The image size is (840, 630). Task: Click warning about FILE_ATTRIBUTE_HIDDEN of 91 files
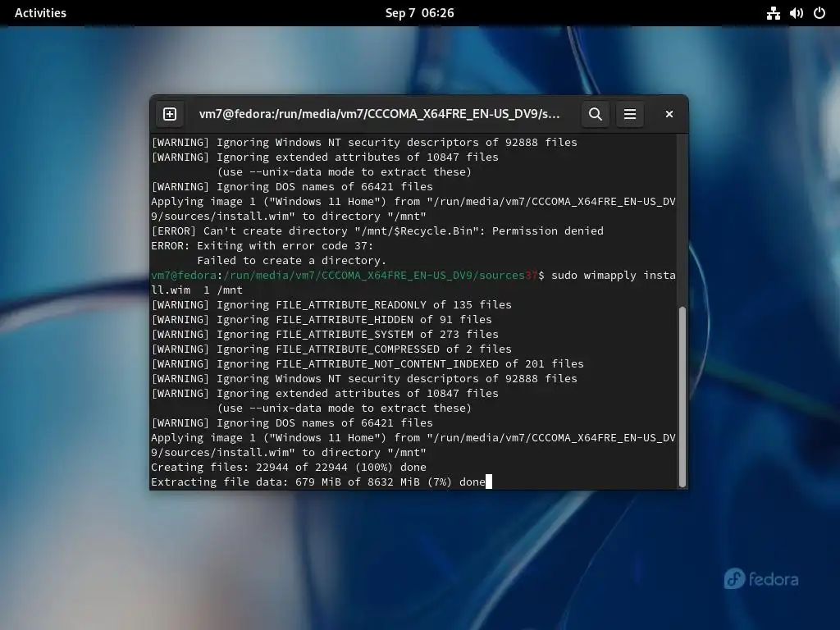point(322,320)
